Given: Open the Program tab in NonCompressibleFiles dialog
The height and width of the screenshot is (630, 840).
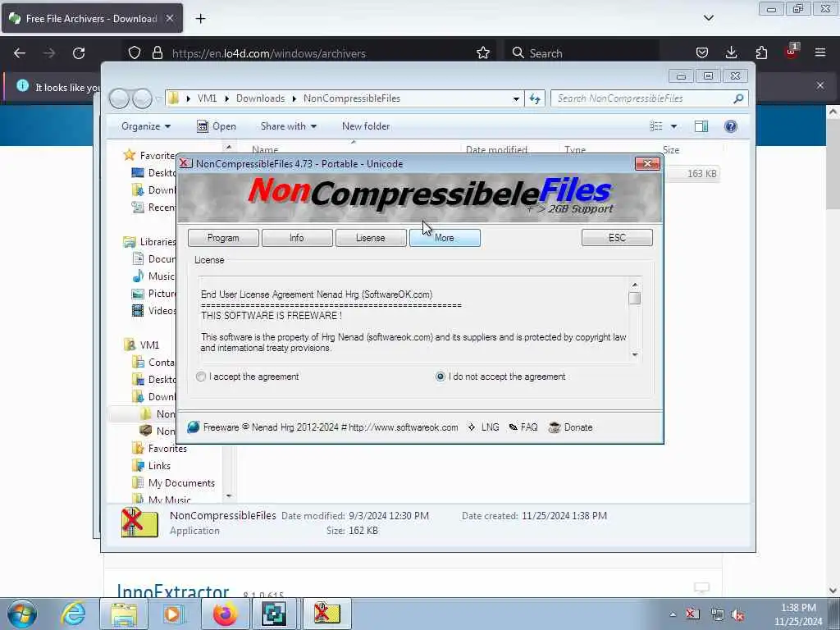Looking at the screenshot, I should click(x=223, y=238).
